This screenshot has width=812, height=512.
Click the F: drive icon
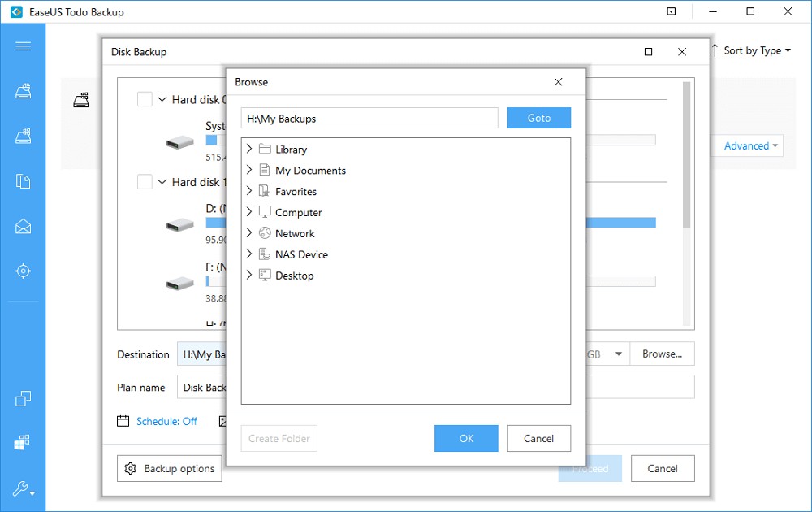pyautogui.click(x=179, y=284)
